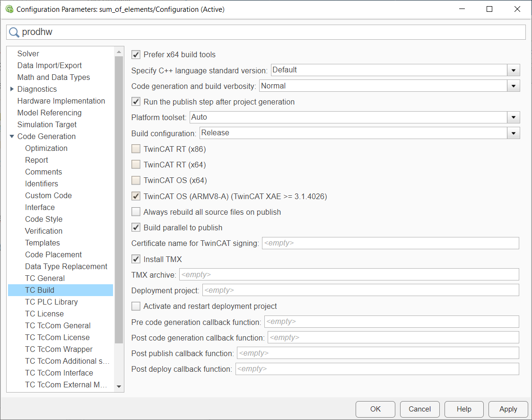Click Post publish callback function field

tap(378, 353)
